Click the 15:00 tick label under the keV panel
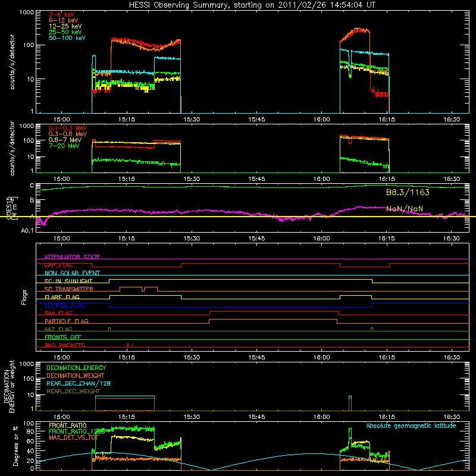The image size is (476, 476). tap(62, 120)
